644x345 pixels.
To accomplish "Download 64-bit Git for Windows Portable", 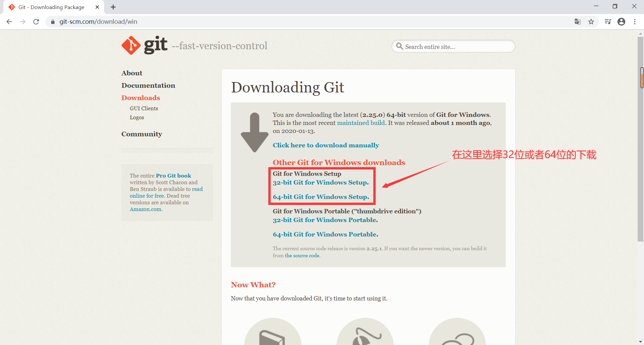I will (x=325, y=234).
